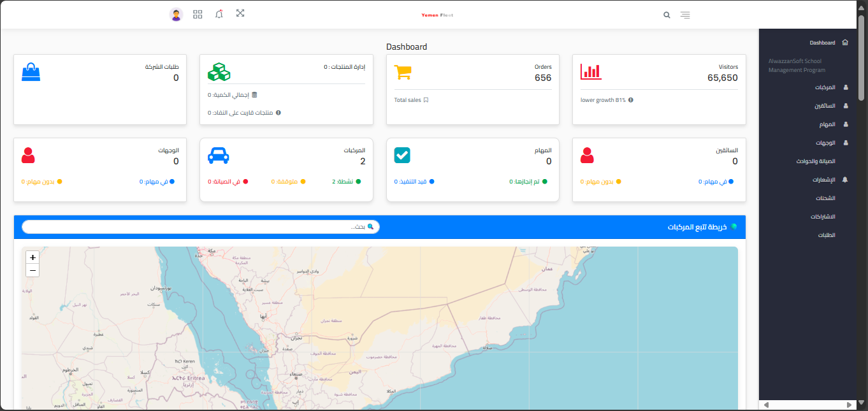This screenshot has width=868, height=411.
Task: Click the green boxes product management icon
Action: pyautogui.click(x=219, y=72)
